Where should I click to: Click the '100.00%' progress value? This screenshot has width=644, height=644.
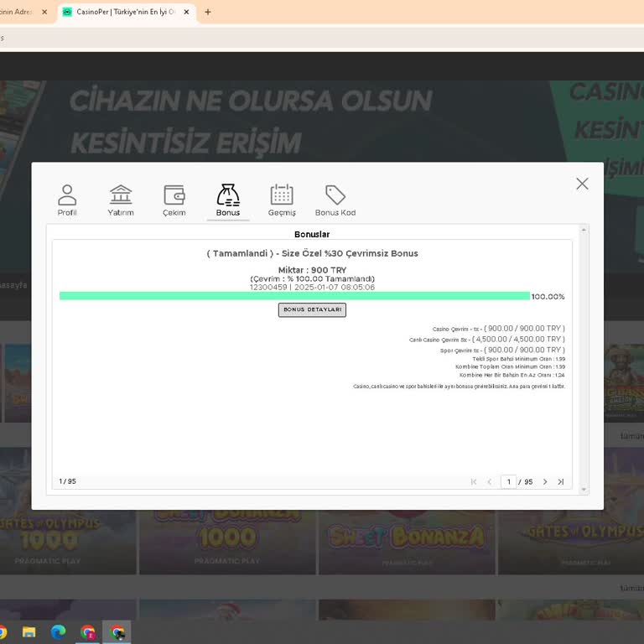coord(548,297)
